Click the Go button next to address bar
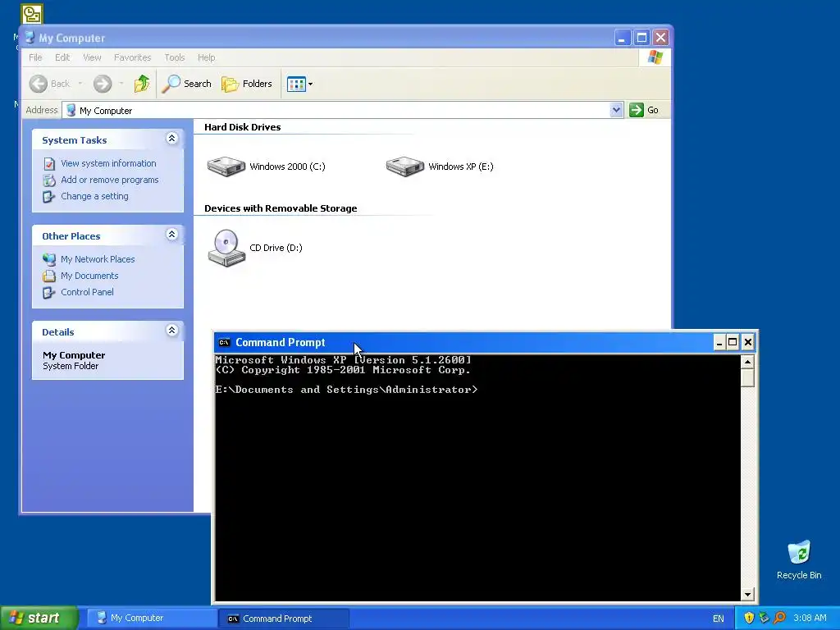This screenshot has height=630, width=840. 645,110
